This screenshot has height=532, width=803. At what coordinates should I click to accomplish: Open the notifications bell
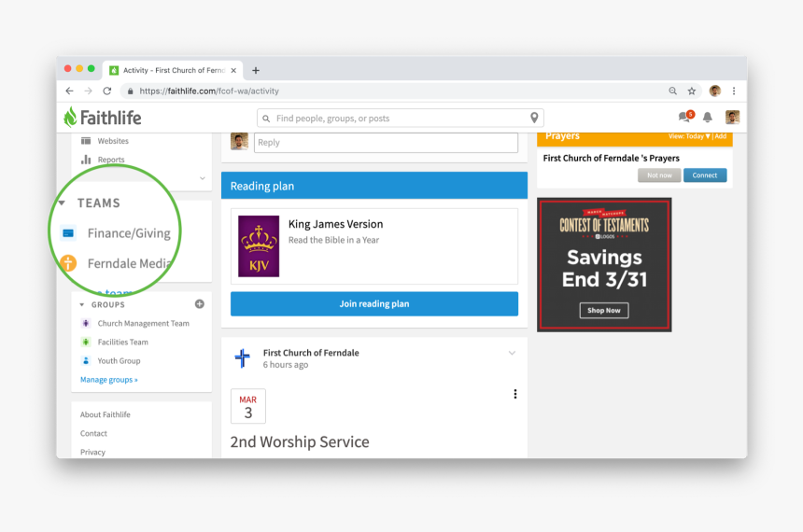pos(708,118)
